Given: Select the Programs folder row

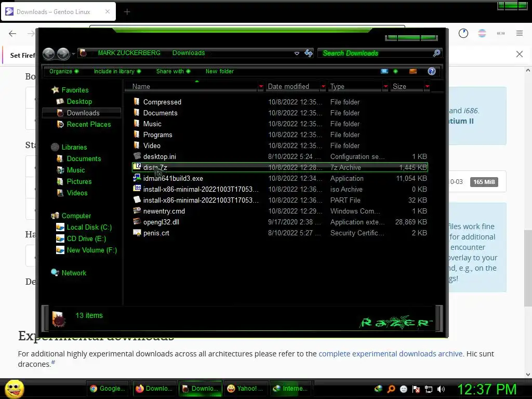Looking at the screenshot, I should [x=280, y=135].
